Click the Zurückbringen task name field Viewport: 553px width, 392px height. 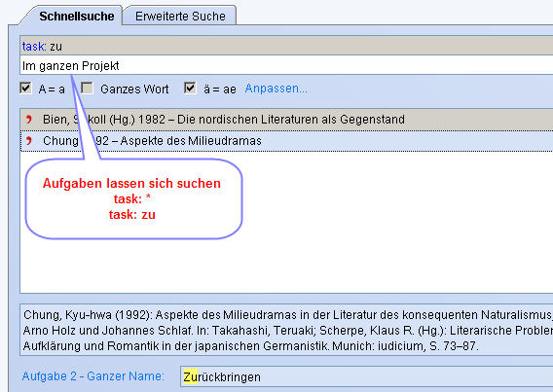click(366, 376)
